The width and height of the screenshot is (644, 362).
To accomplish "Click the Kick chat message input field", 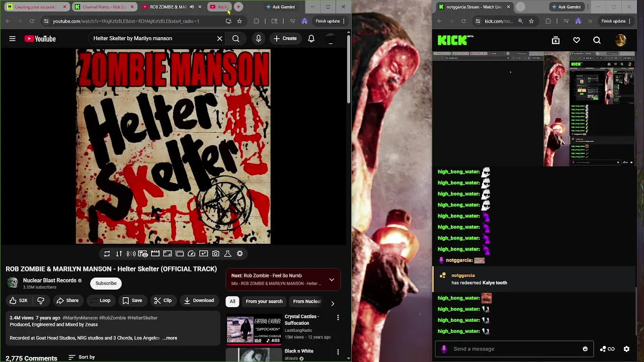I will [515, 349].
